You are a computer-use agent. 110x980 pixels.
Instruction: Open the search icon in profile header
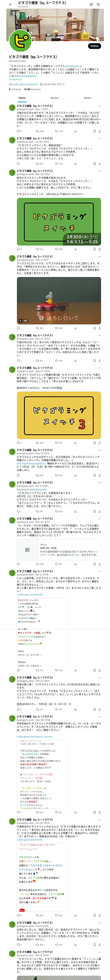click(x=98, y=4)
